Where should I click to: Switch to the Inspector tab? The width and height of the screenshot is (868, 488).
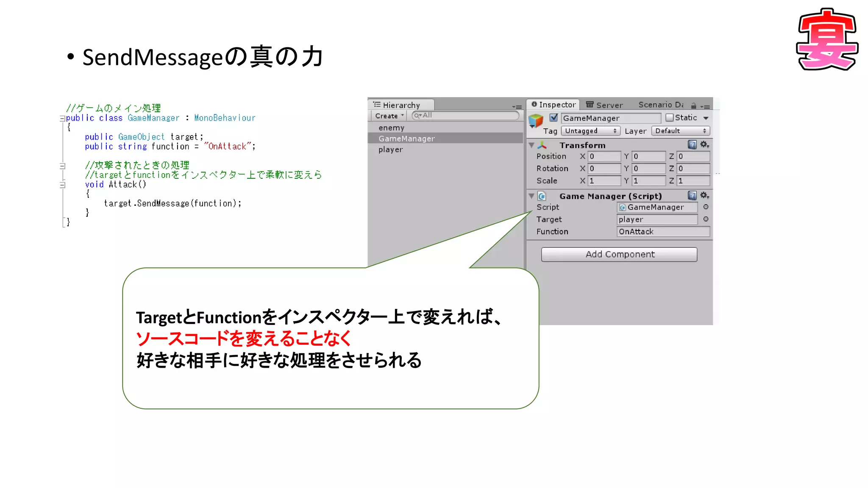pos(553,105)
